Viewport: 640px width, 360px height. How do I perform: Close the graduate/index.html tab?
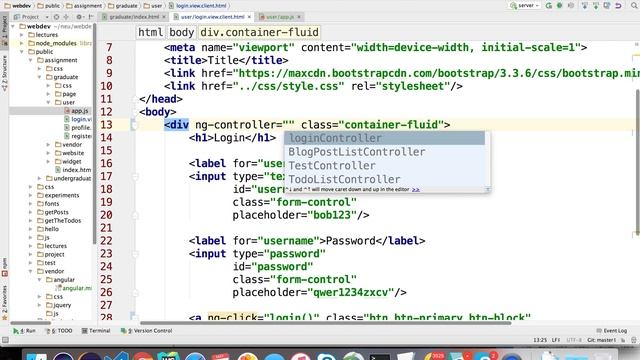pos(164,17)
